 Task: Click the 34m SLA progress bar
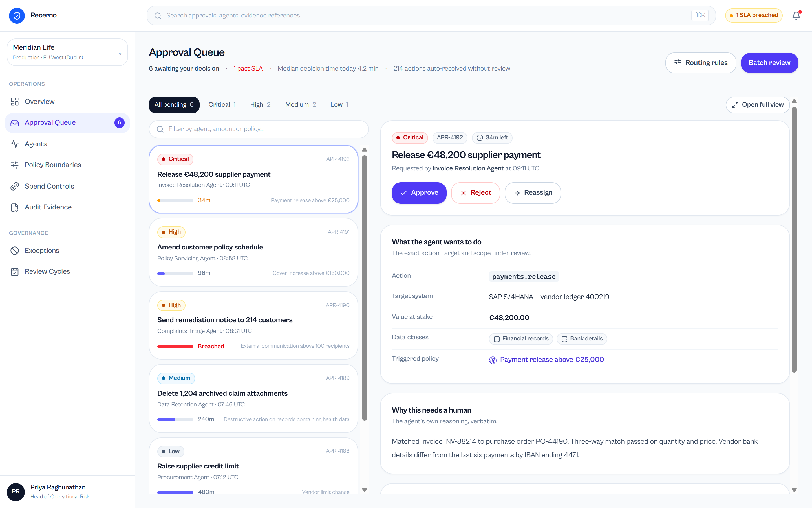[175, 201]
